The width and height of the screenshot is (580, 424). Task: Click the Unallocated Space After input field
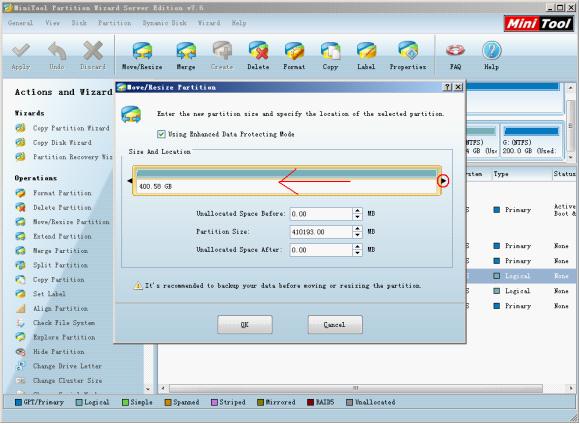tap(321, 250)
